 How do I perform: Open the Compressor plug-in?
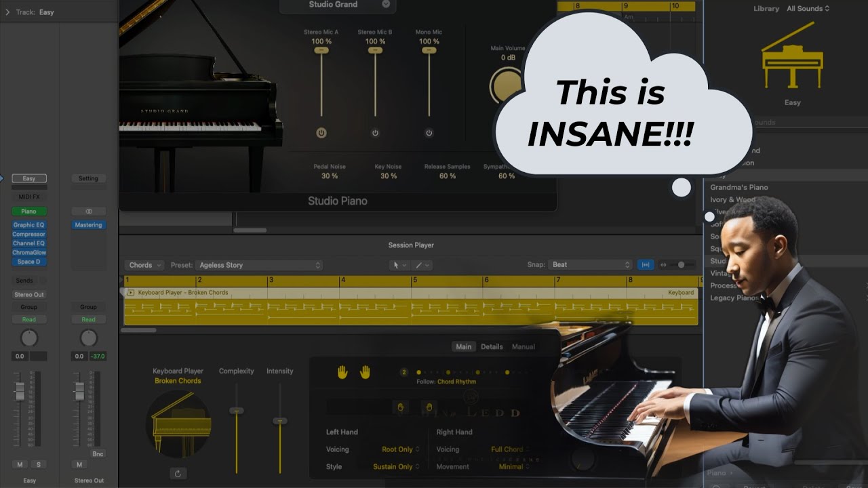coord(29,235)
